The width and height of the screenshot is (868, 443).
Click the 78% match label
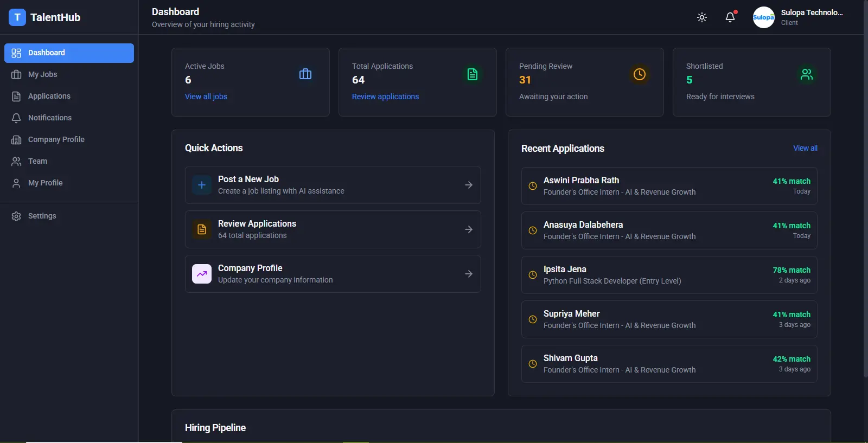(792, 270)
